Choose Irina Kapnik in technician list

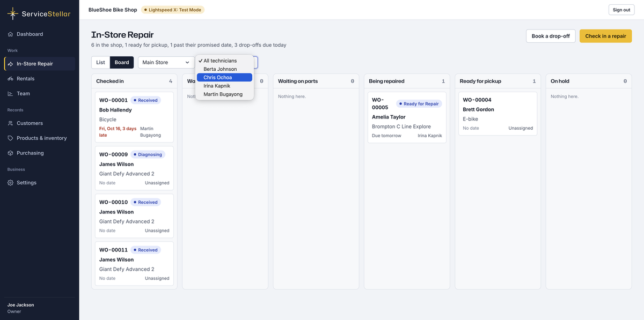click(x=224, y=86)
